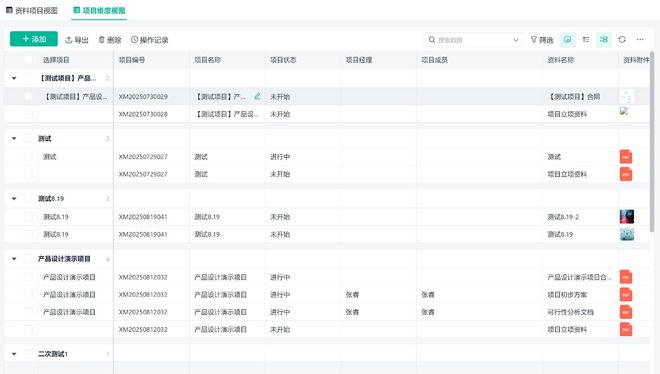Screen dimensions: 660x374
Task: Open the image thumbnail for 【测试项目】合同
Action: pos(627,96)
